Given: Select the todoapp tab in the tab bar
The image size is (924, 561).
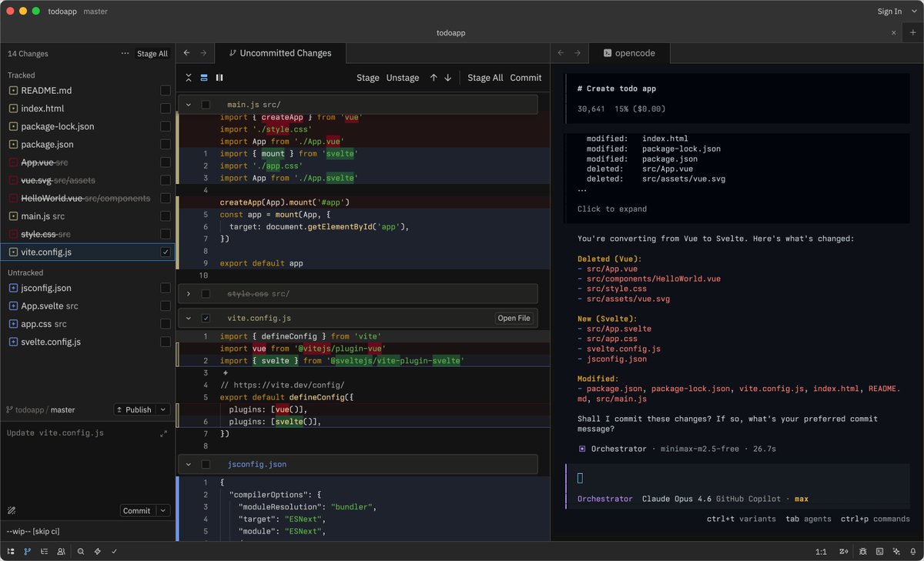Looking at the screenshot, I should coord(450,33).
